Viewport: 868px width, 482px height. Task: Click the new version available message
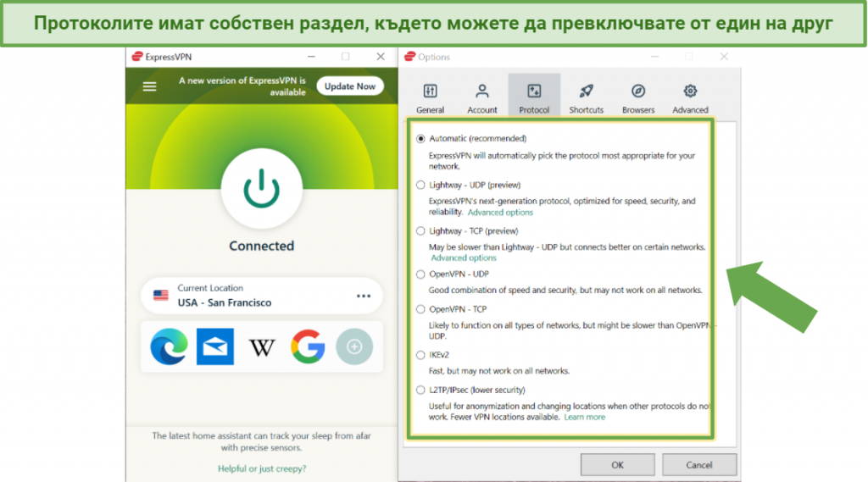coord(242,86)
